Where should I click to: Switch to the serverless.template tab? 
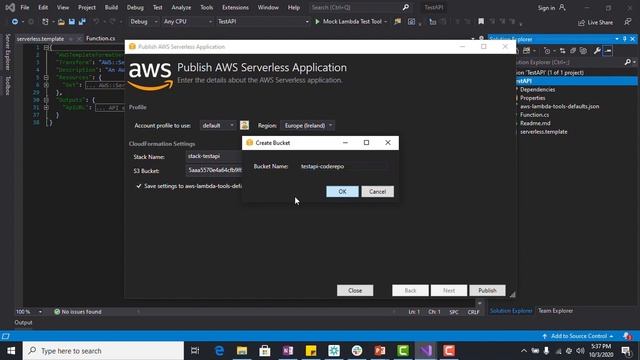[40, 39]
